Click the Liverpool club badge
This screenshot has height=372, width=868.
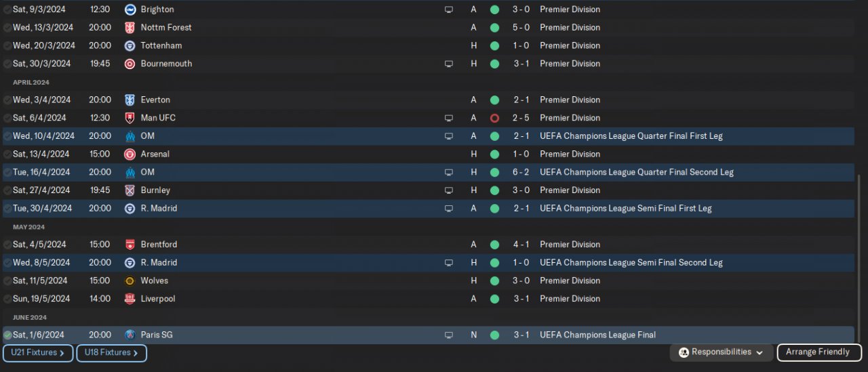(x=130, y=299)
